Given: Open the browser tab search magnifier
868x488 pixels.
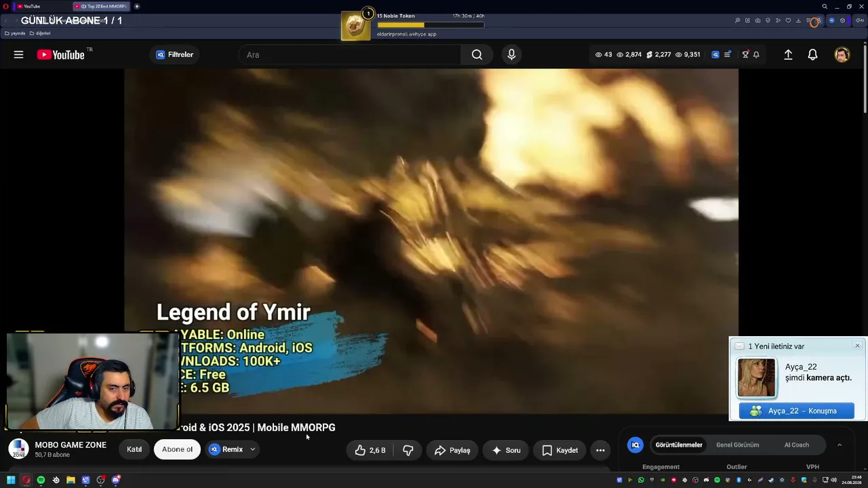Looking at the screenshot, I should [825, 6].
